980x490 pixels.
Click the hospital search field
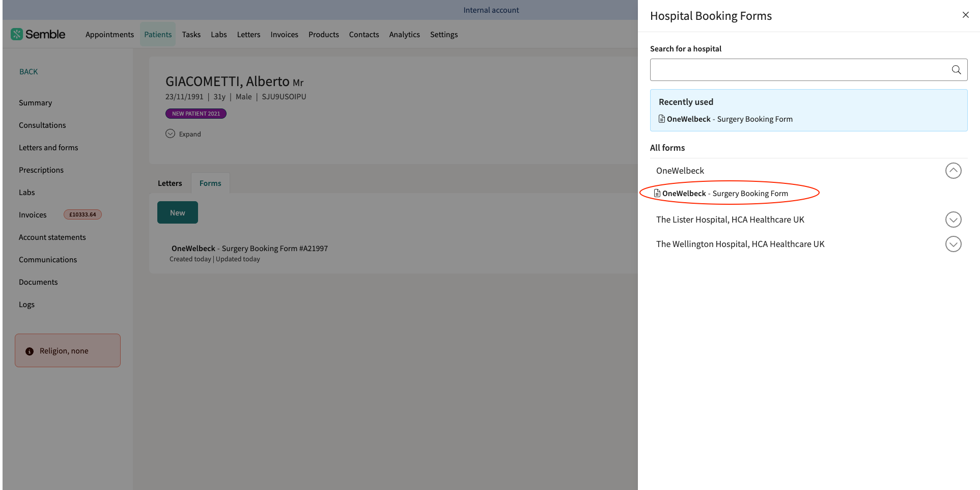(808, 70)
